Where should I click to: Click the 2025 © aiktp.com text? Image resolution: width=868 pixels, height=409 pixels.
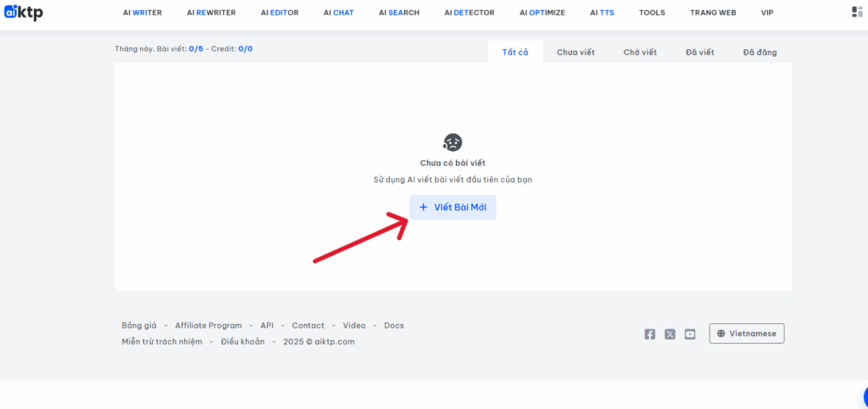pos(319,341)
